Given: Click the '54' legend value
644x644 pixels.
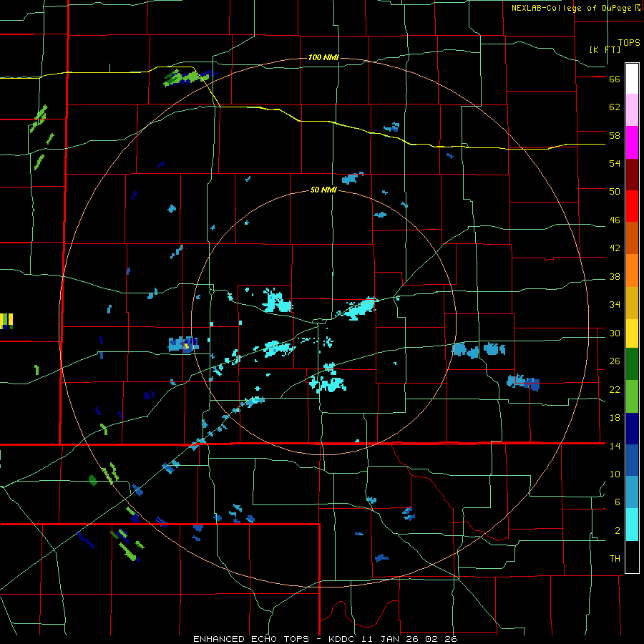Looking at the screenshot, I should point(615,163).
